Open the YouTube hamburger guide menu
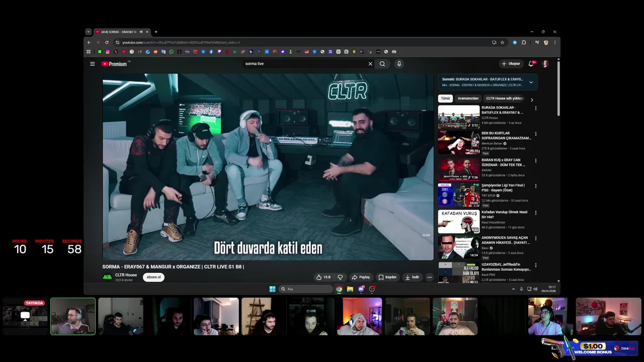Image resolution: width=644 pixels, height=362 pixels. [x=92, y=64]
